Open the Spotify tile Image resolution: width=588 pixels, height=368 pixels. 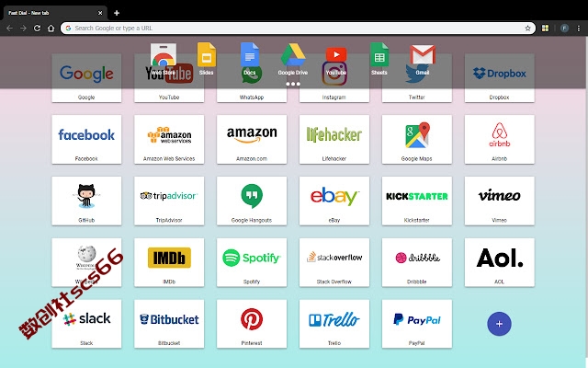(252, 262)
